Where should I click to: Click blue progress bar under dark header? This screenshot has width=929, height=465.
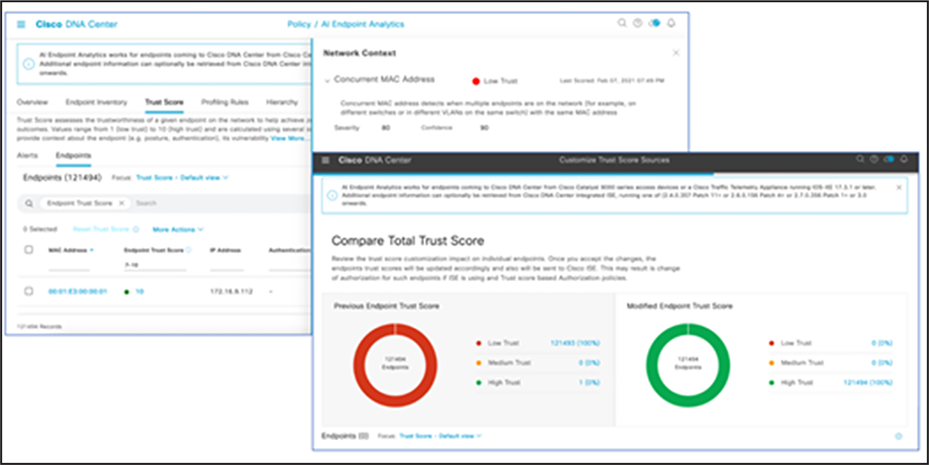coord(513,175)
